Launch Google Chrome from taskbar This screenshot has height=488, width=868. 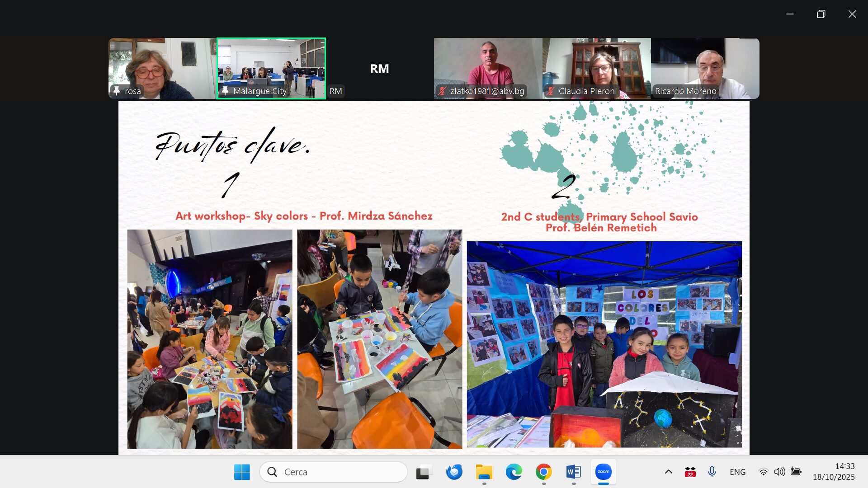tap(543, 472)
